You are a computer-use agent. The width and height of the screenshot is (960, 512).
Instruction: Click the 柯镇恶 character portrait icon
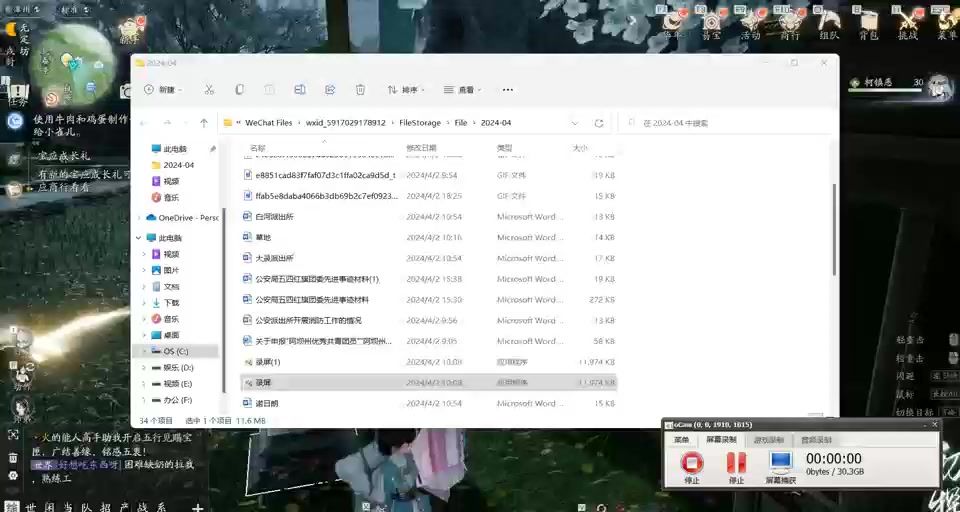939,86
